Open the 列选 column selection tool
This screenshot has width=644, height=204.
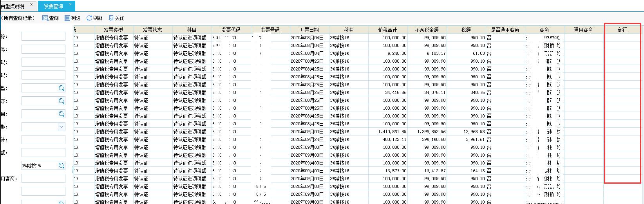[72, 18]
